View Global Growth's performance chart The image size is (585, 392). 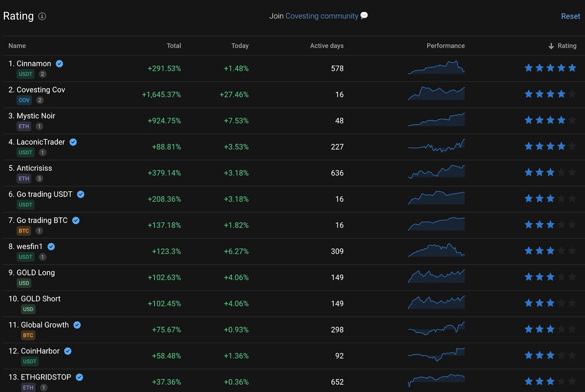(x=436, y=328)
